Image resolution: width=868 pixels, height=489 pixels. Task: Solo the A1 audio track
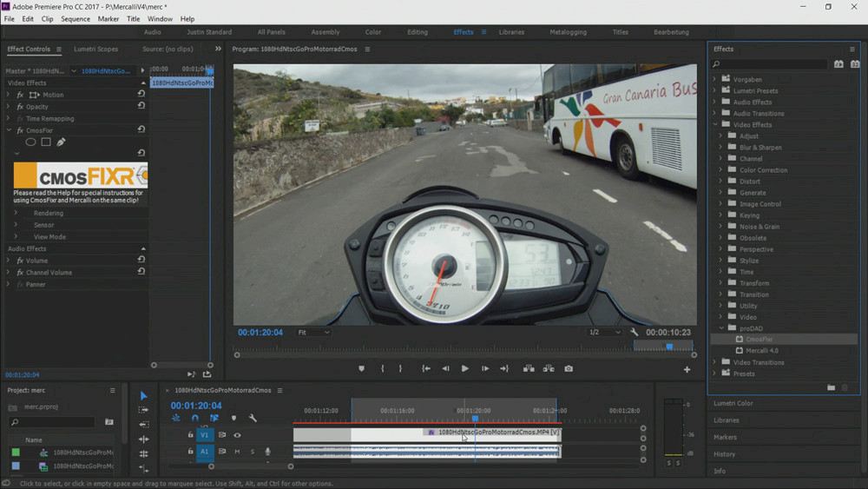(x=253, y=452)
